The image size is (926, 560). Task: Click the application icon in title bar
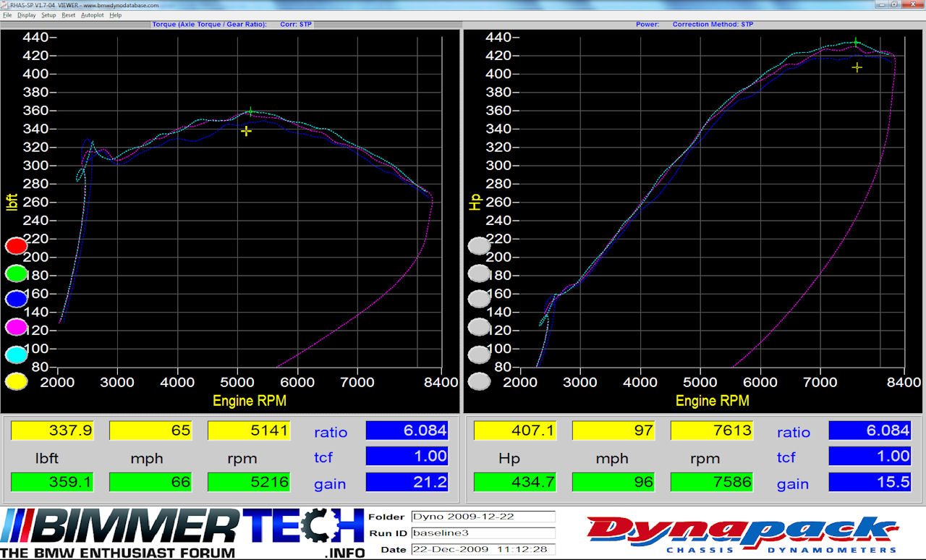tap(5, 4)
